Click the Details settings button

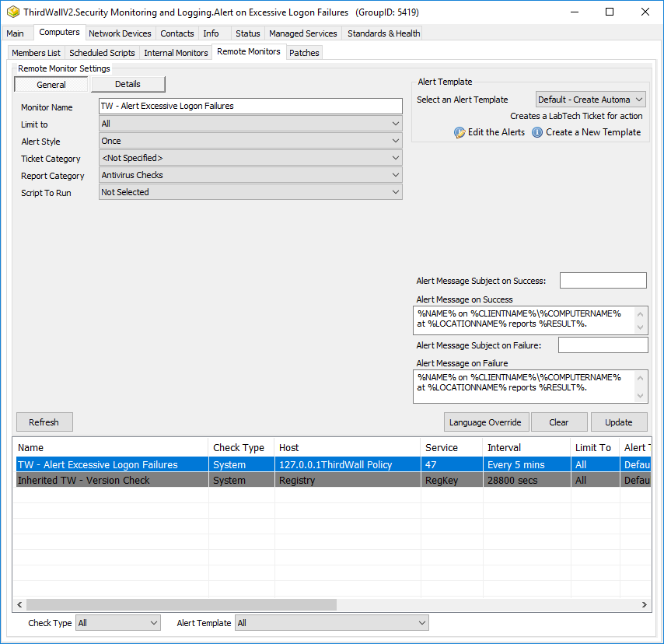pos(128,84)
